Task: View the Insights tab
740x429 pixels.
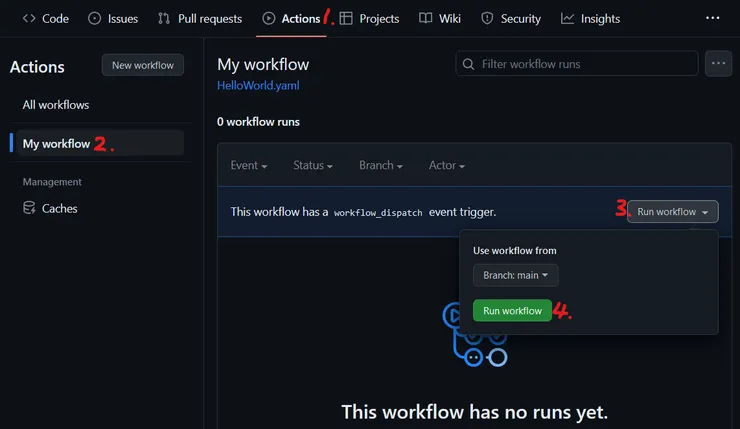Action: coord(590,18)
